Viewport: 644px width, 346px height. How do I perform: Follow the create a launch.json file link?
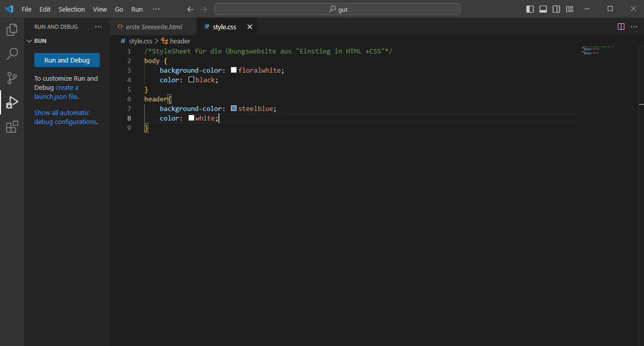click(x=56, y=92)
